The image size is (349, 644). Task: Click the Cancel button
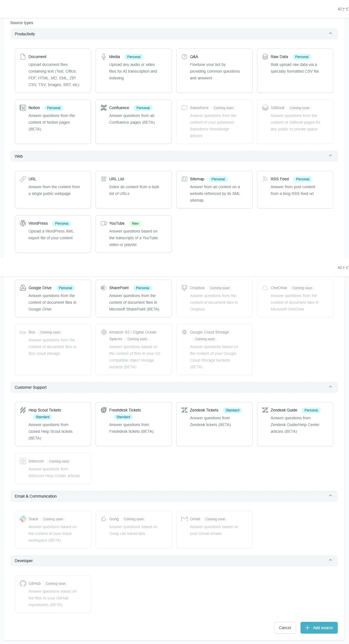(285, 628)
